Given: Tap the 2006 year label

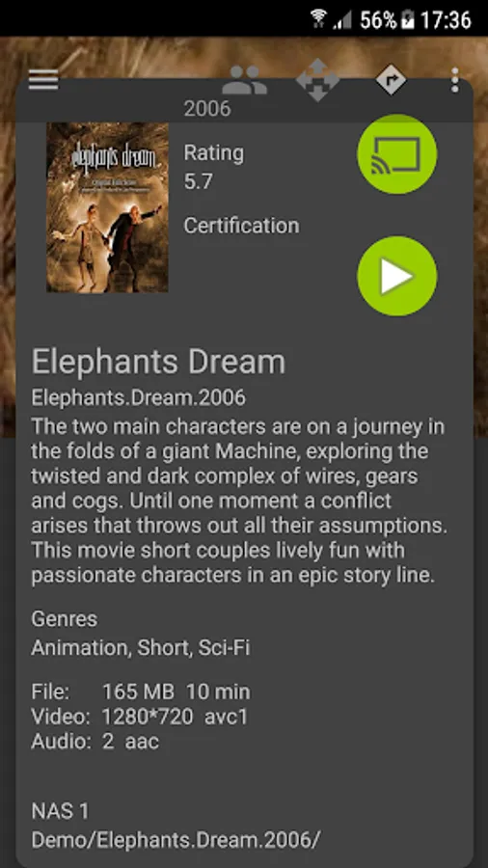Looking at the screenshot, I should pyautogui.click(x=207, y=108).
